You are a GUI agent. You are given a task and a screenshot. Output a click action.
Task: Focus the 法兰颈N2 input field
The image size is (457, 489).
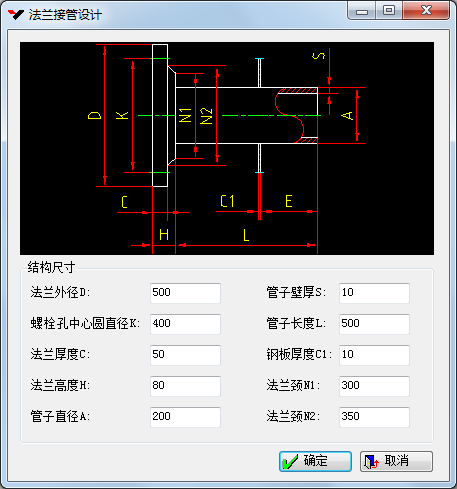click(x=374, y=417)
